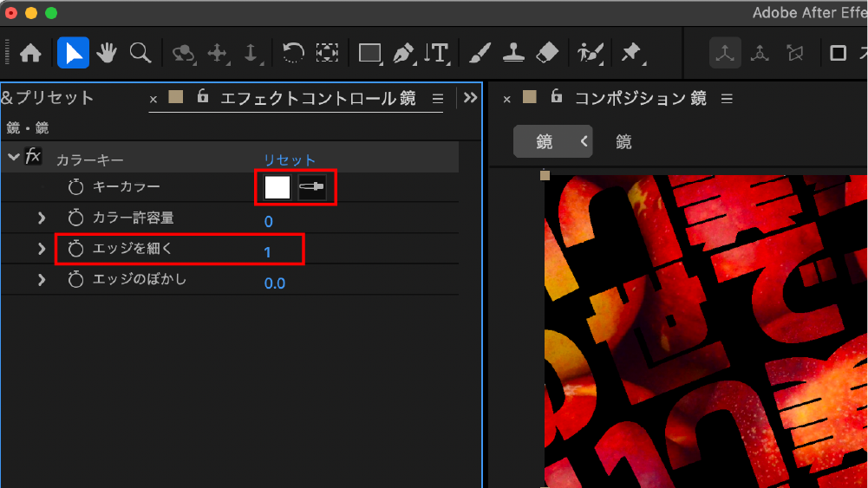Click the 鏡・鏡 layer name label
Screen dimensions: 868x488
[x=28, y=128]
